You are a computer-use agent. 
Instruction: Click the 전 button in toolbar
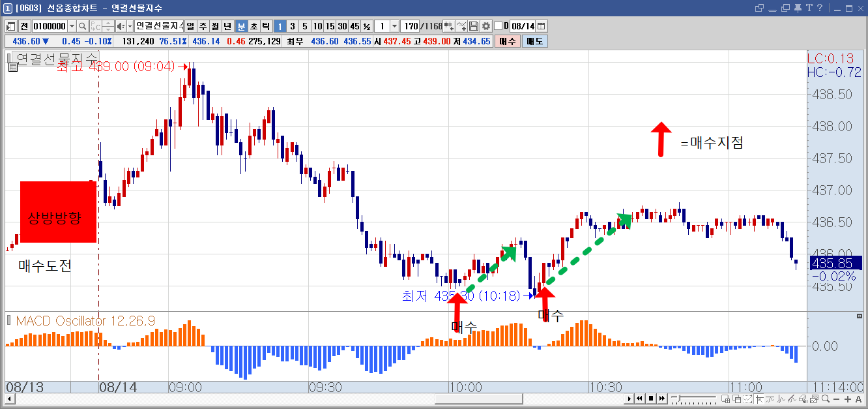click(24, 26)
